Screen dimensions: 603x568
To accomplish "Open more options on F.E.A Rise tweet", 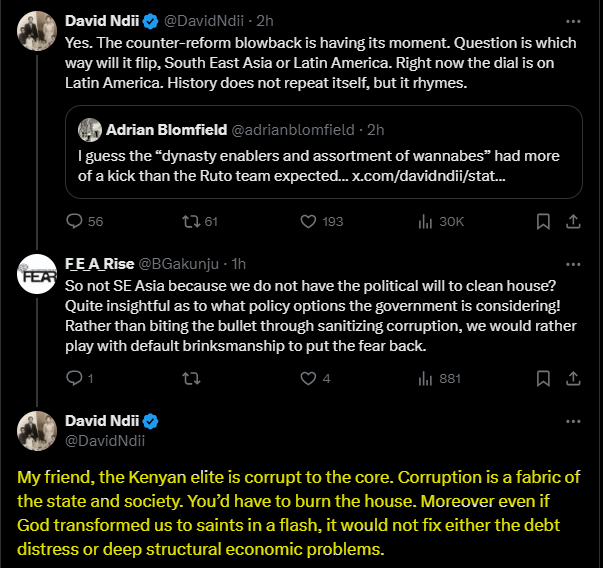I will pyautogui.click(x=572, y=263).
